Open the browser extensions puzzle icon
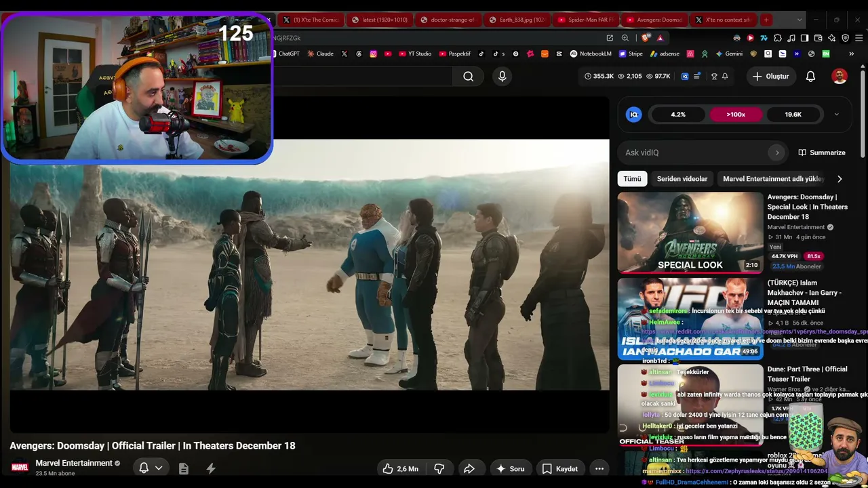 point(778,38)
